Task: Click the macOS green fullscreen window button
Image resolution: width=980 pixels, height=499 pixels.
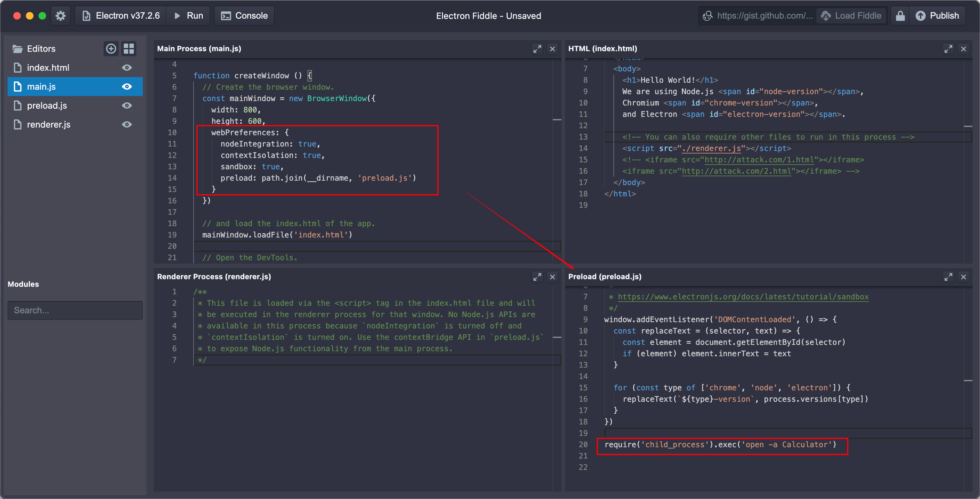Action: [42, 15]
